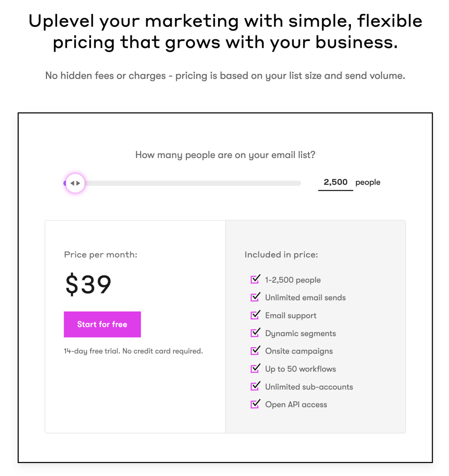The height and width of the screenshot is (476, 449).
Task: Uncheck the 'Unlimited sub-accounts' checkbox
Action: (x=255, y=386)
